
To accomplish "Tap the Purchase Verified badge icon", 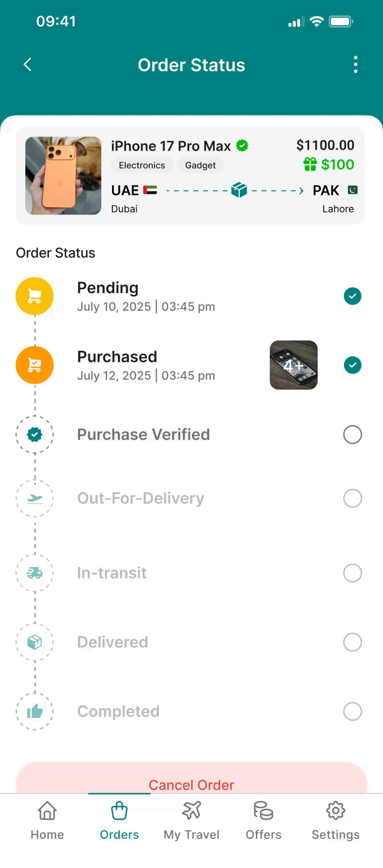I will [35, 434].
